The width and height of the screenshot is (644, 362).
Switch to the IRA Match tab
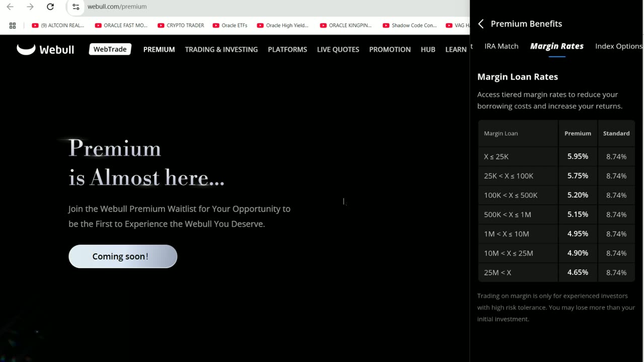[501, 46]
